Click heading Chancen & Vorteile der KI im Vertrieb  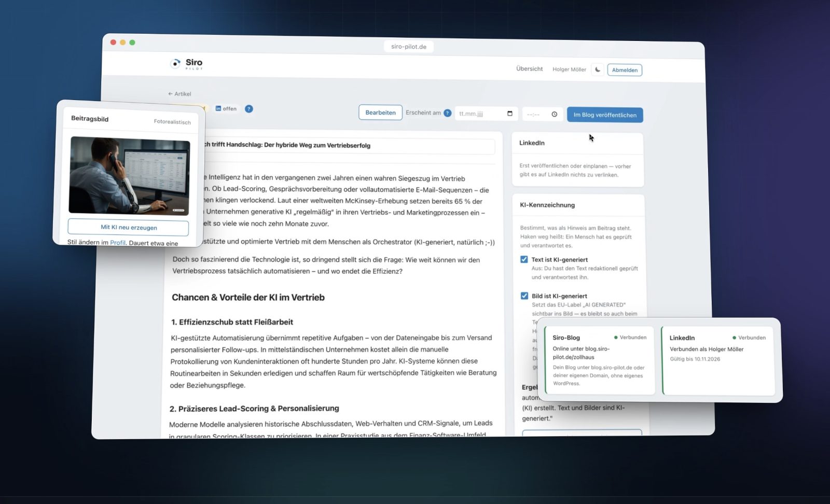pos(248,297)
